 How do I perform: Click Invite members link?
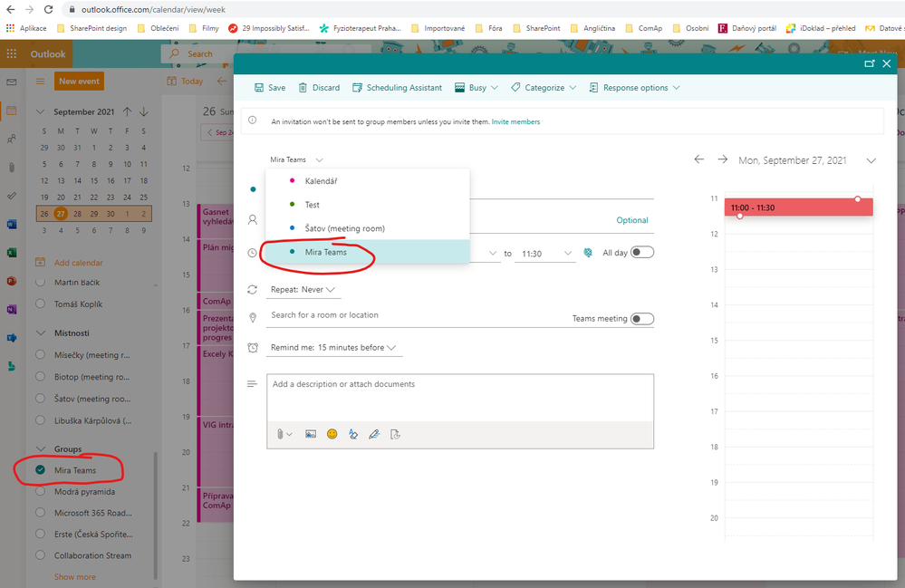[x=515, y=121]
